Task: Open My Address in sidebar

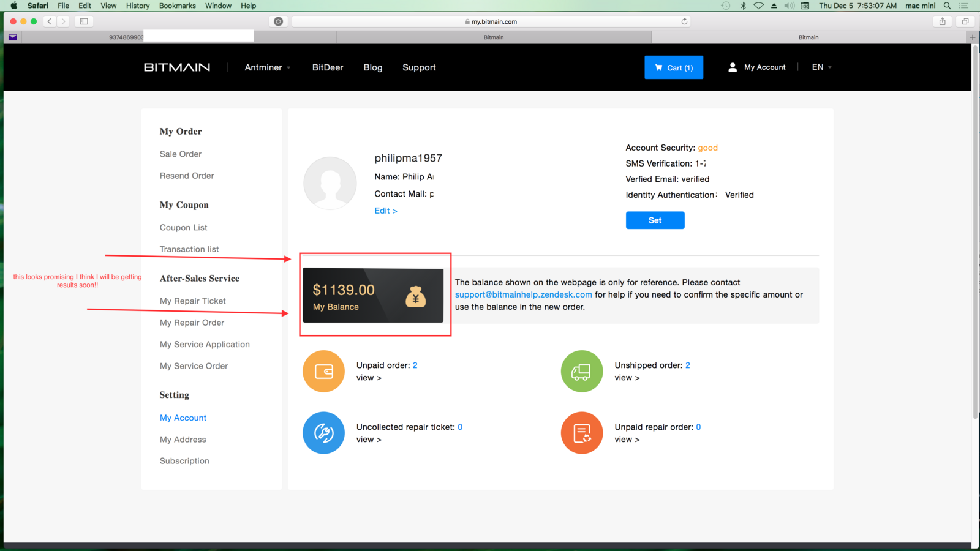Action: point(183,440)
